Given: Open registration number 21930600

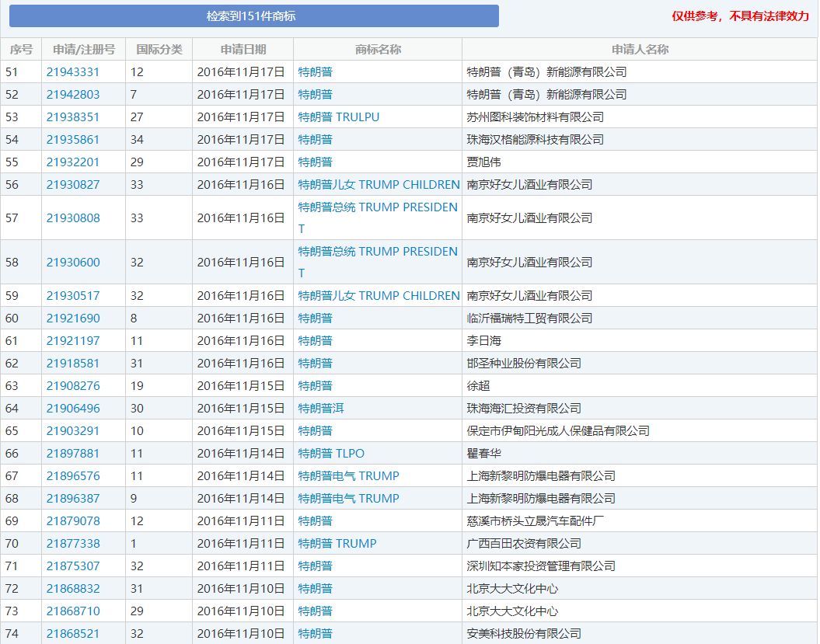Looking at the screenshot, I should [x=73, y=262].
